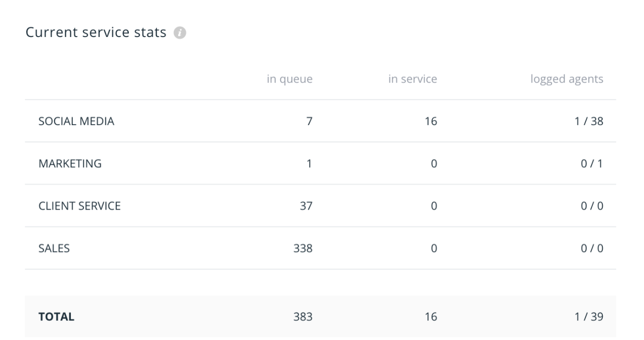This screenshot has height=340, width=644.
Task: Click total in queue value 383
Action: tap(303, 317)
